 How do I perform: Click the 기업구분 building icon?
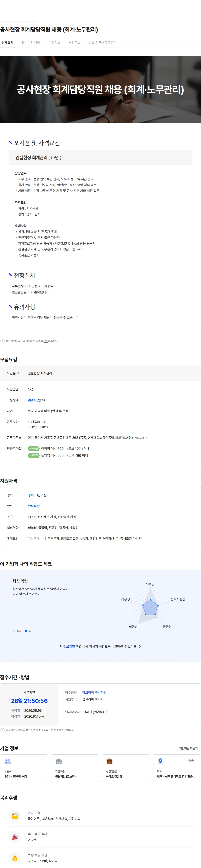coord(58,761)
